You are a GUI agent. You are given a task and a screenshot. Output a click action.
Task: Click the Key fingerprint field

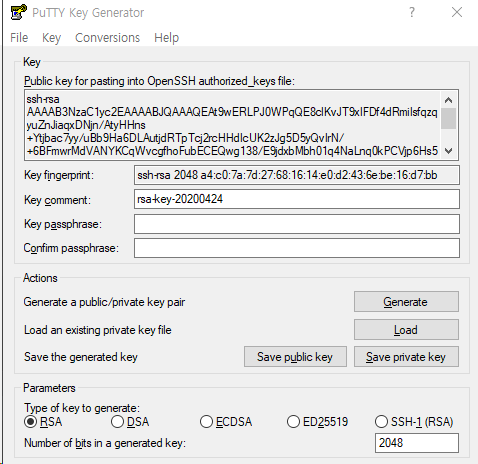tap(297, 175)
